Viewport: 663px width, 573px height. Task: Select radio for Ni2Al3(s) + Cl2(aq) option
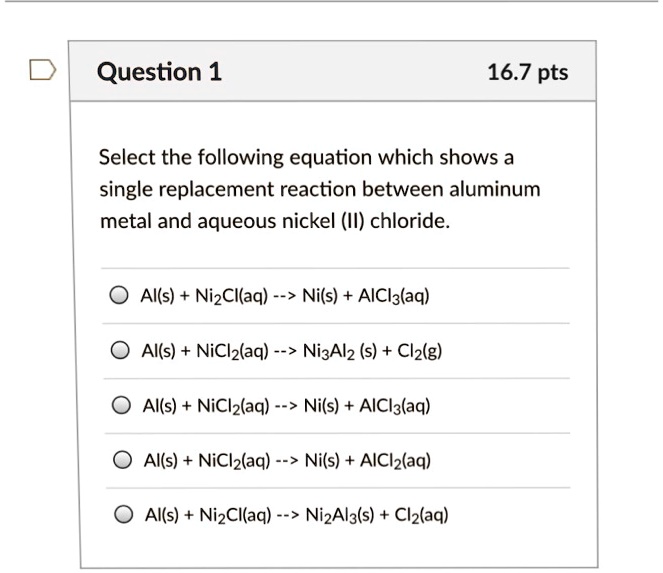pos(120,516)
